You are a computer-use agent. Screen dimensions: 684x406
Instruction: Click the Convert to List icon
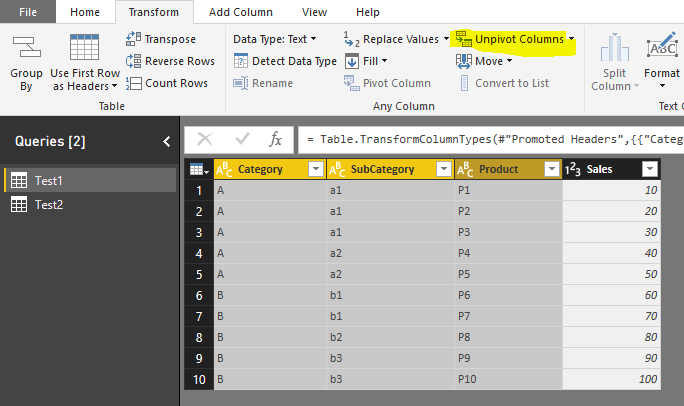point(464,83)
